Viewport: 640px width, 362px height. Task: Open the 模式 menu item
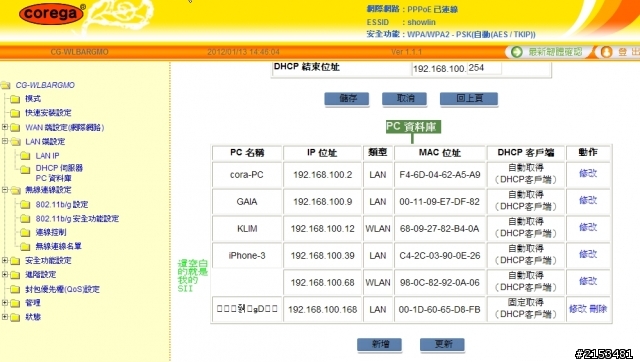coord(33,99)
